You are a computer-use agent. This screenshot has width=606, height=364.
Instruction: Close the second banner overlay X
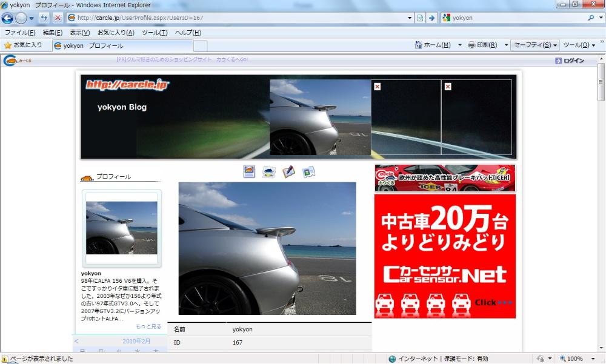(x=448, y=87)
